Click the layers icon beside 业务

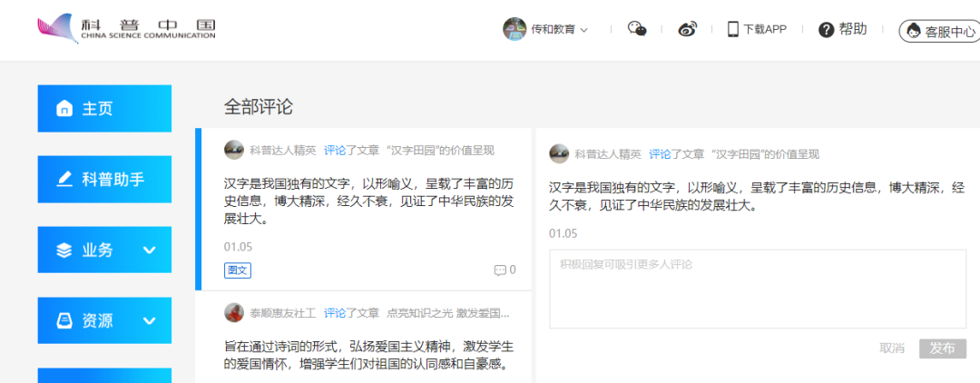(64, 250)
